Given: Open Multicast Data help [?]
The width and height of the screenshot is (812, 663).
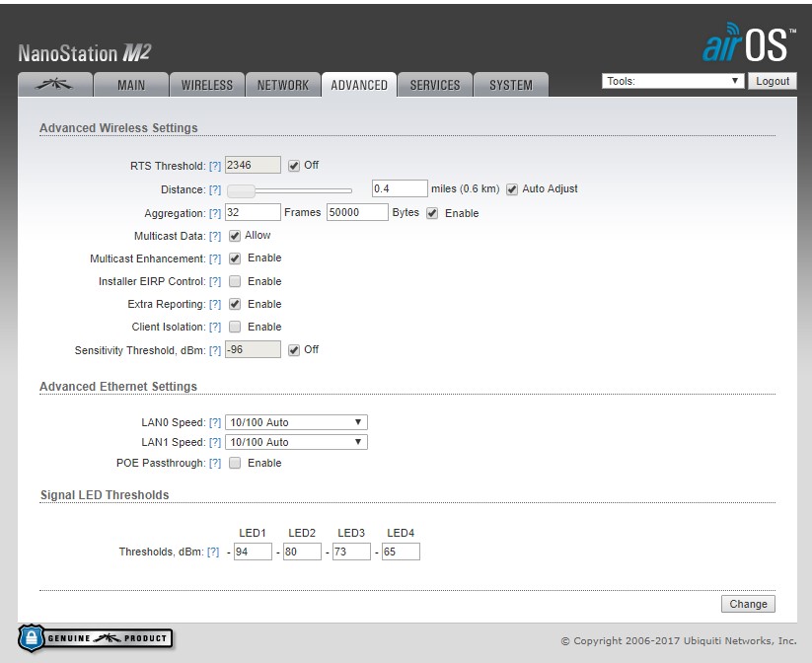Looking at the screenshot, I should pos(215,236).
